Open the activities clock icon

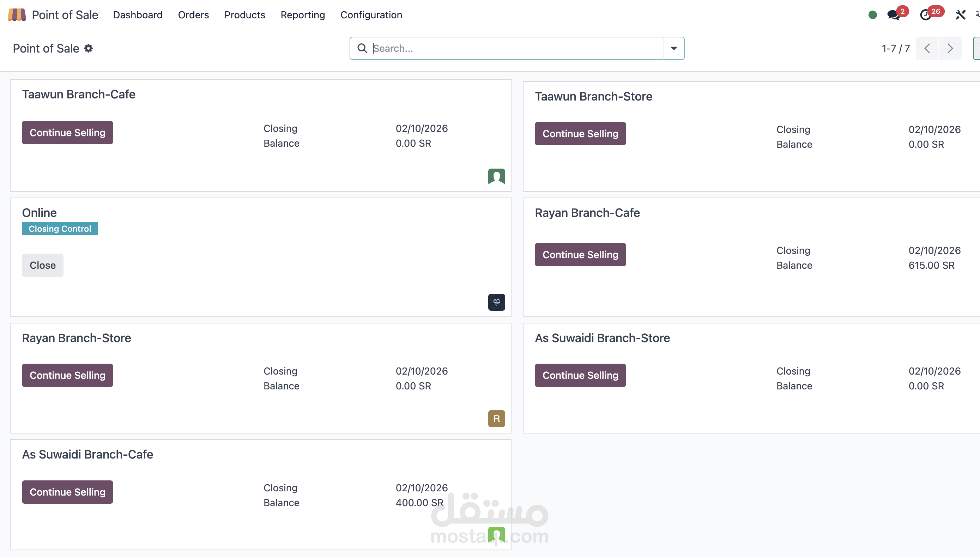[926, 15]
